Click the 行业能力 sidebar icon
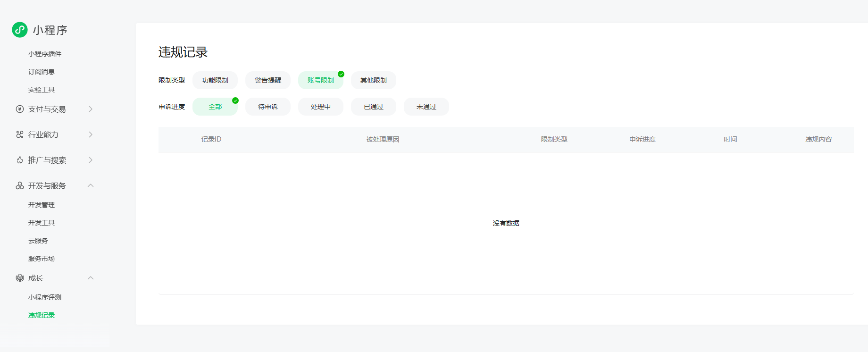Viewport: 868px width, 352px height. tap(20, 134)
